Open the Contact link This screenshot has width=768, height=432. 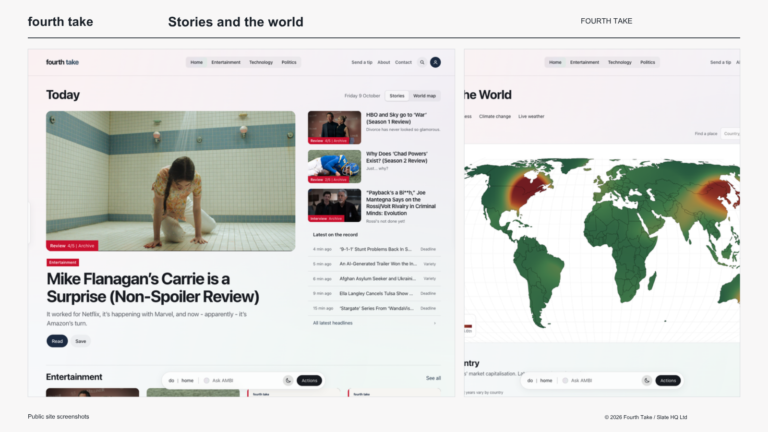pos(403,62)
